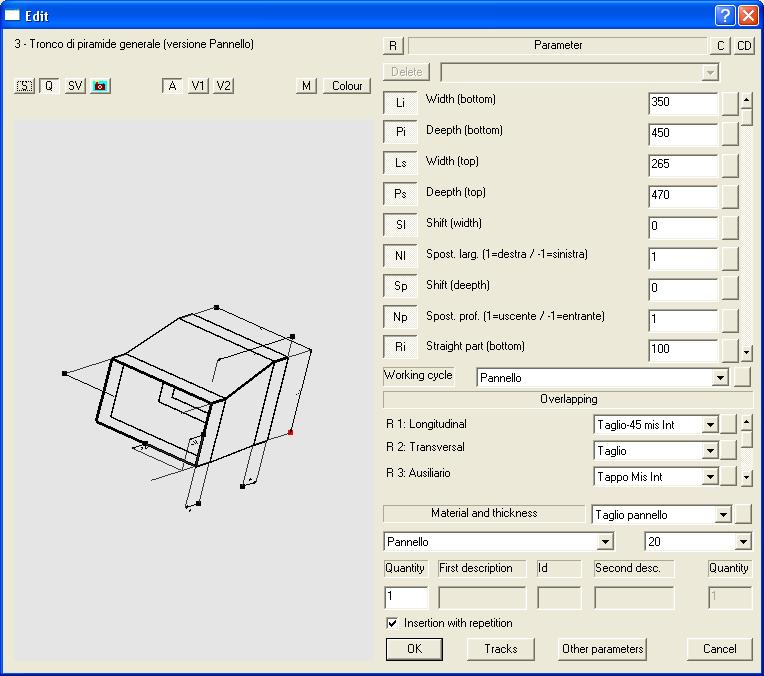The width and height of the screenshot is (764, 676).
Task: Expand the Working cycle dropdown
Action: 719,379
